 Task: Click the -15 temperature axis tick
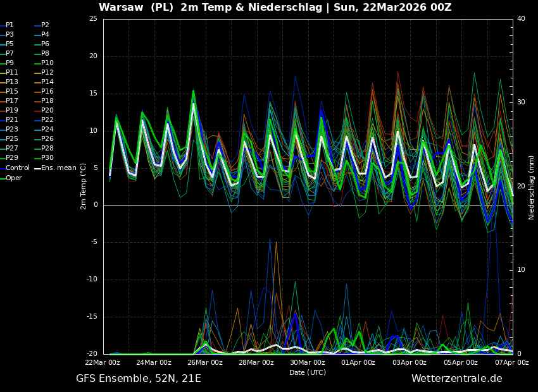pos(92,317)
